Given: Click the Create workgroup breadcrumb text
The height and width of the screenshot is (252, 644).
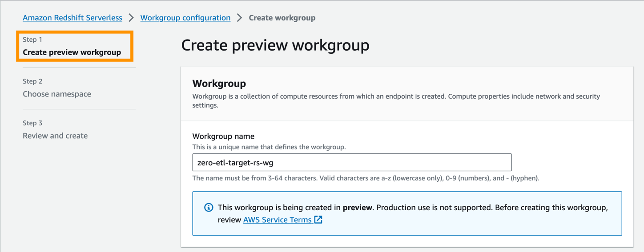Looking at the screenshot, I should tap(282, 18).
